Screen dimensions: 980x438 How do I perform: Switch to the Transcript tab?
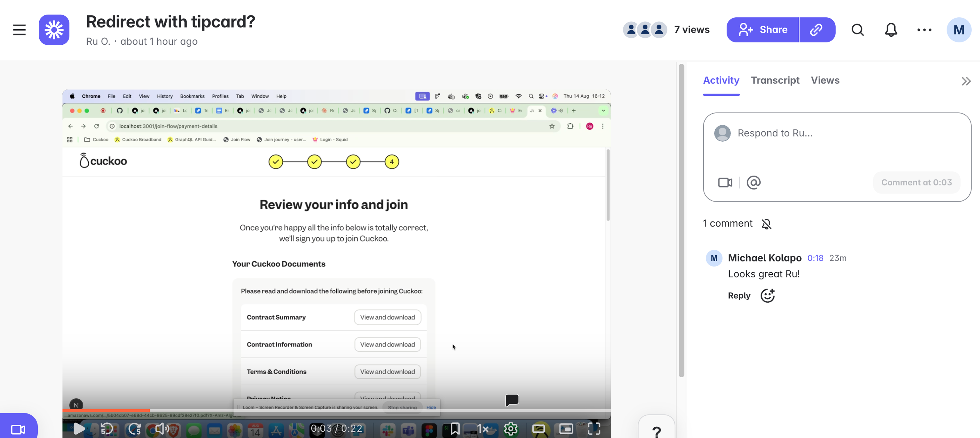[x=775, y=80]
